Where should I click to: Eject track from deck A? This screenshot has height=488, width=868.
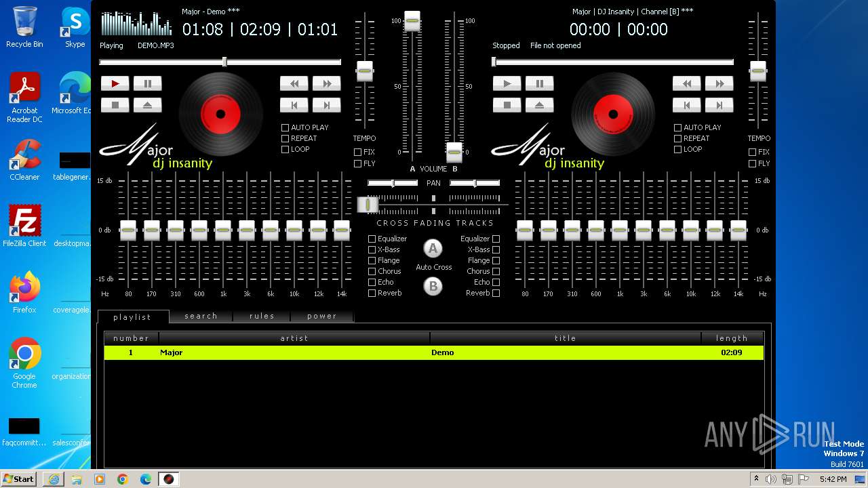click(147, 105)
